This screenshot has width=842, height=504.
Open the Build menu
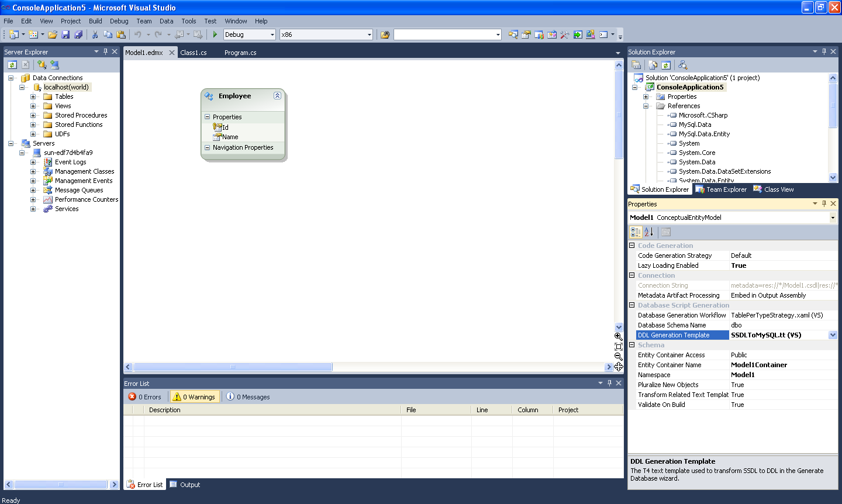(95, 21)
